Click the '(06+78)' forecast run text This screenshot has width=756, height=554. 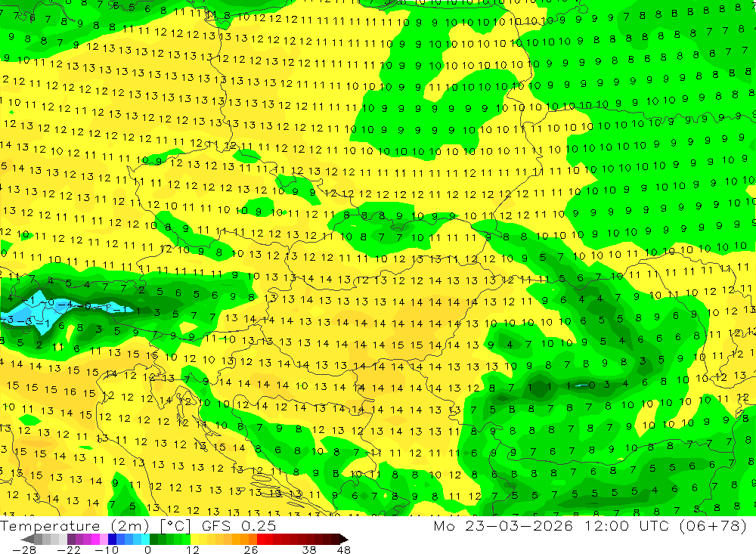[713, 525]
